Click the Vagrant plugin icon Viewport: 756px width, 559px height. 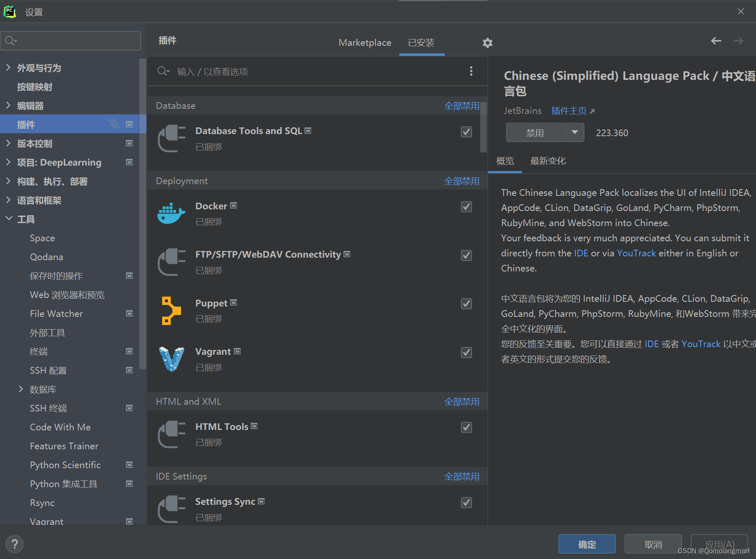pyautogui.click(x=171, y=359)
